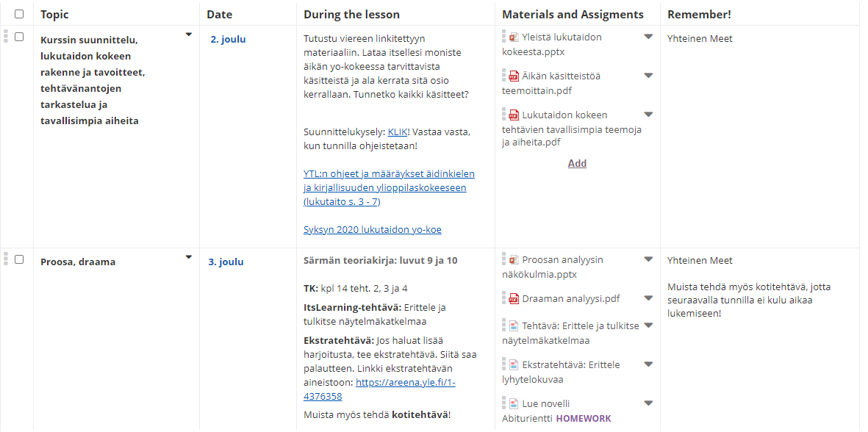This screenshot has height=432, width=868.
Task: Click assignment icon for Tehtävä: Erittele ja tulkitse
Action: click(514, 325)
